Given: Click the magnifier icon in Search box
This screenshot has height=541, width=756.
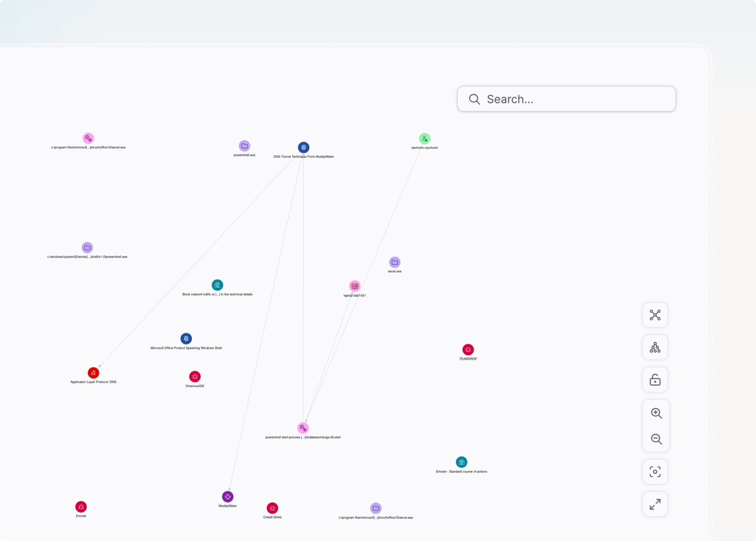Looking at the screenshot, I should point(475,99).
